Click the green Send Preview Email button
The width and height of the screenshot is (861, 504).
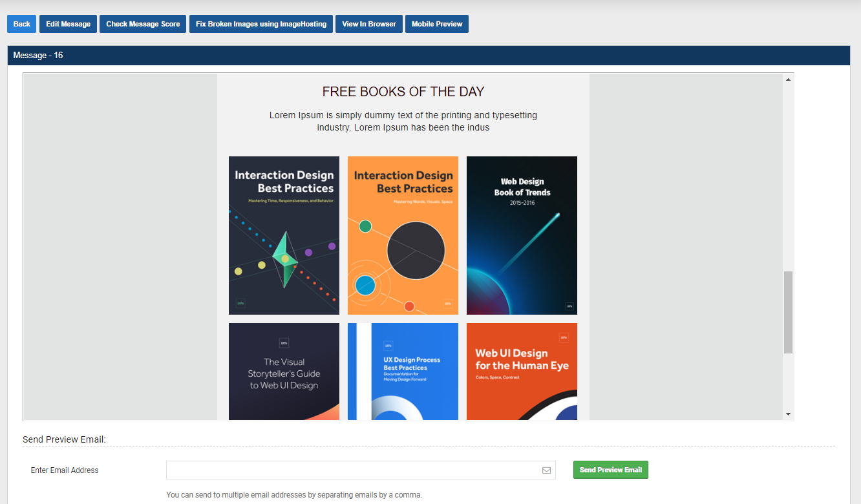pos(611,470)
